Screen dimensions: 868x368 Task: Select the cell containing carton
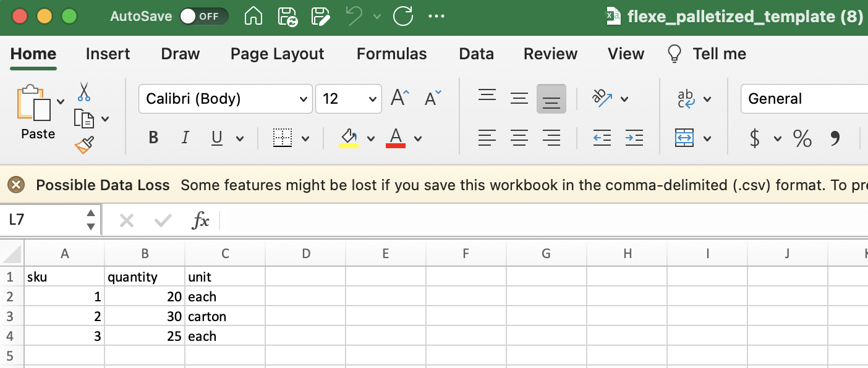tap(225, 317)
